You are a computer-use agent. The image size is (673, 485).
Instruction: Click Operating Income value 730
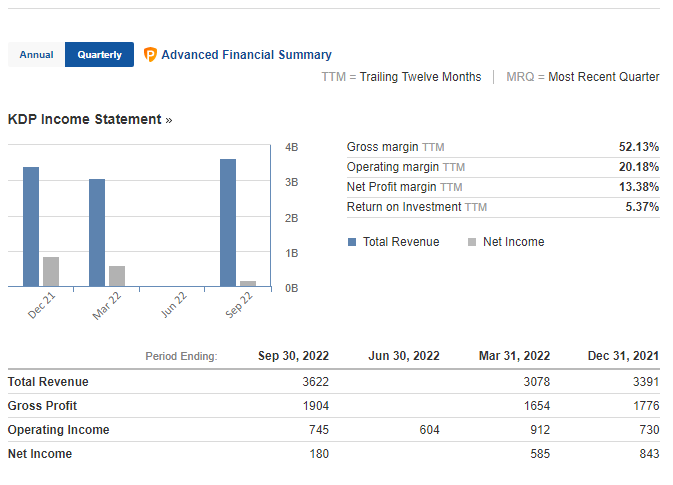point(649,430)
